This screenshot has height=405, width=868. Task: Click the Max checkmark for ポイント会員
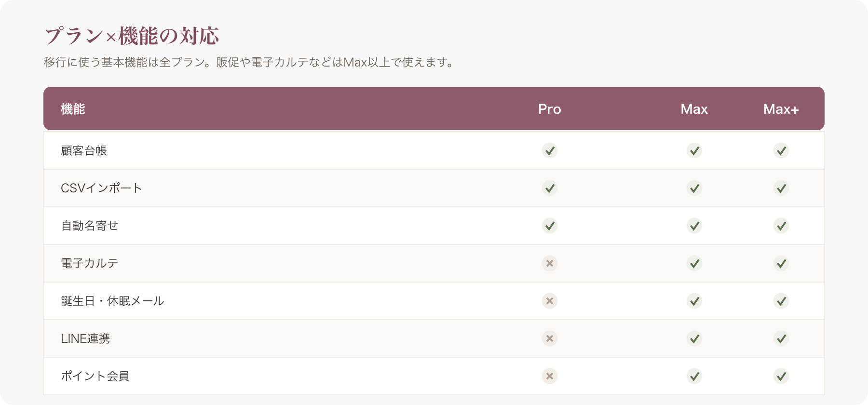(694, 376)
